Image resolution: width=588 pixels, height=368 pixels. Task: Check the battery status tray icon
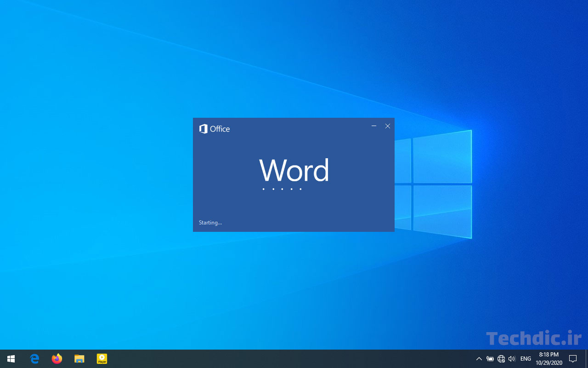pyautogui.click(x=490, y=359)
